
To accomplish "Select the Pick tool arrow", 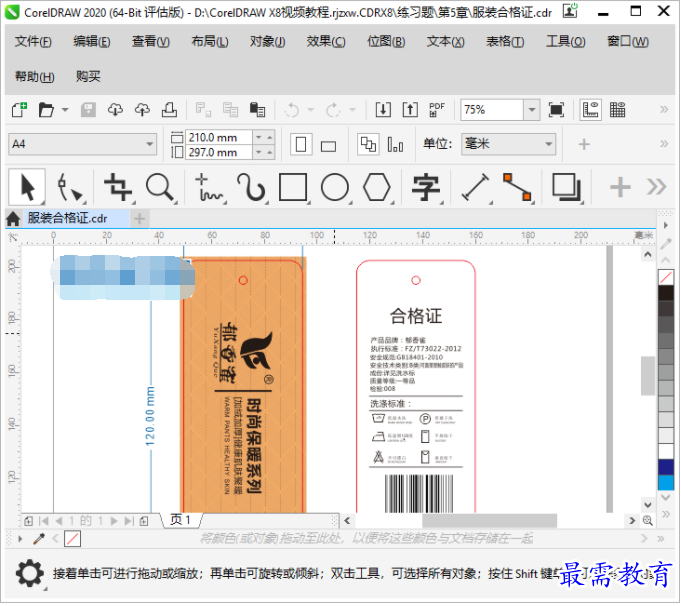I will point(27,188).
